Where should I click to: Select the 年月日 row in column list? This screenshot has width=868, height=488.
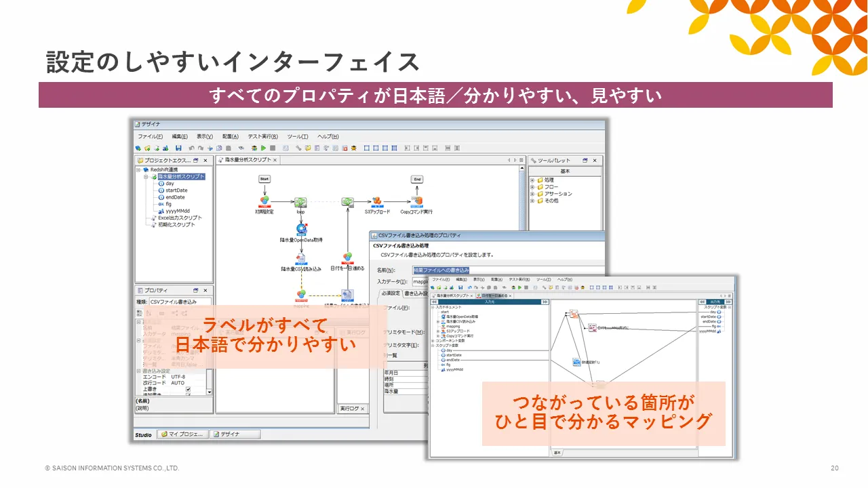pos(405,372)
